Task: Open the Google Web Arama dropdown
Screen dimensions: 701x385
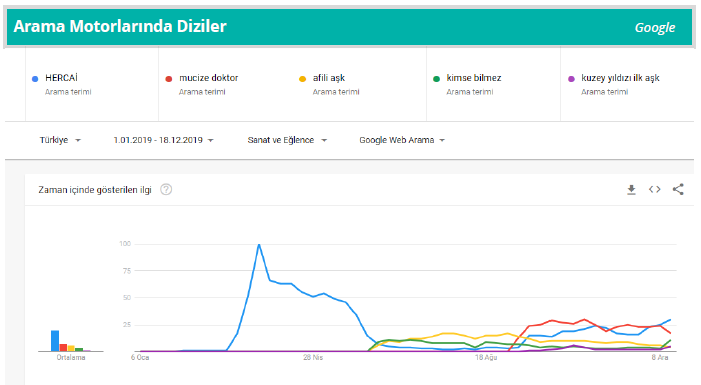Action: (402, 140)
